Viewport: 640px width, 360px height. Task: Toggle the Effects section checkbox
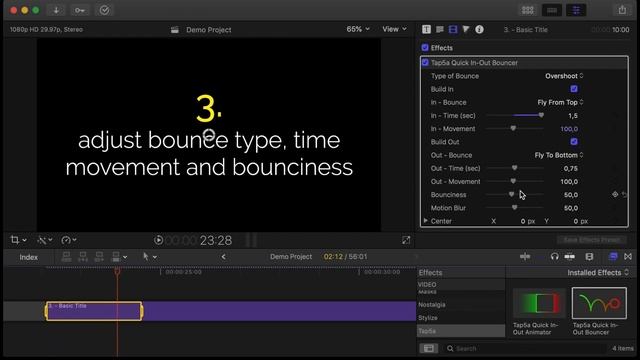[425, 48]
